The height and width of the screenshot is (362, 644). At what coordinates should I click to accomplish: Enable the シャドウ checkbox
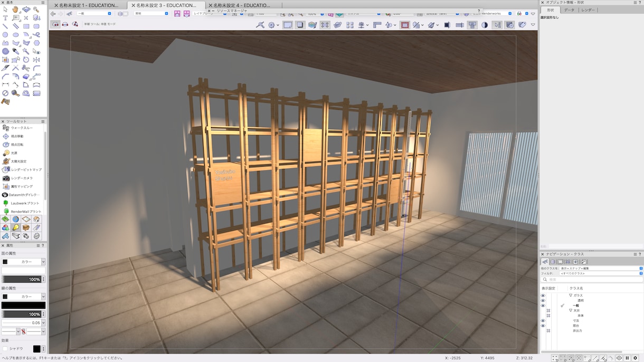(x=5, y=349)
